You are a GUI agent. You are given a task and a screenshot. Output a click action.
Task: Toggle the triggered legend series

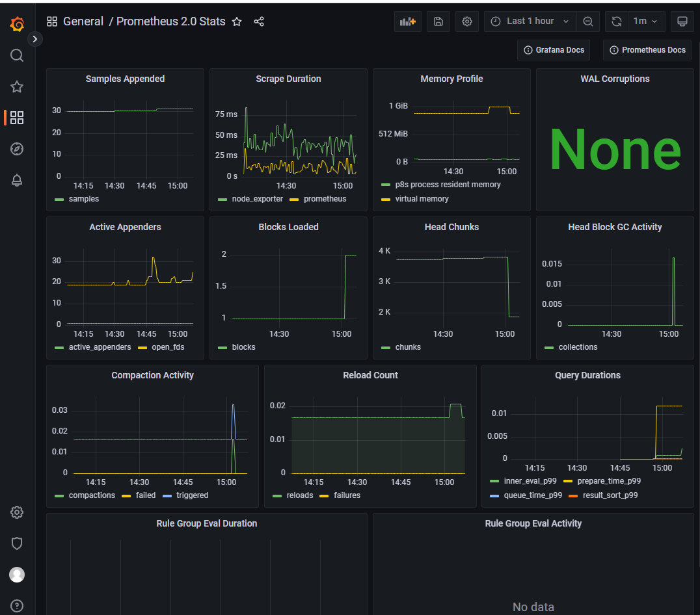192,495
